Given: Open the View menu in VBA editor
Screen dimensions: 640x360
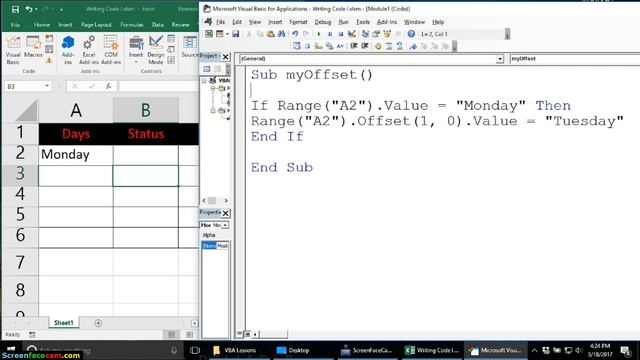Looking at the screenshot, I should [x=255, y=22].
